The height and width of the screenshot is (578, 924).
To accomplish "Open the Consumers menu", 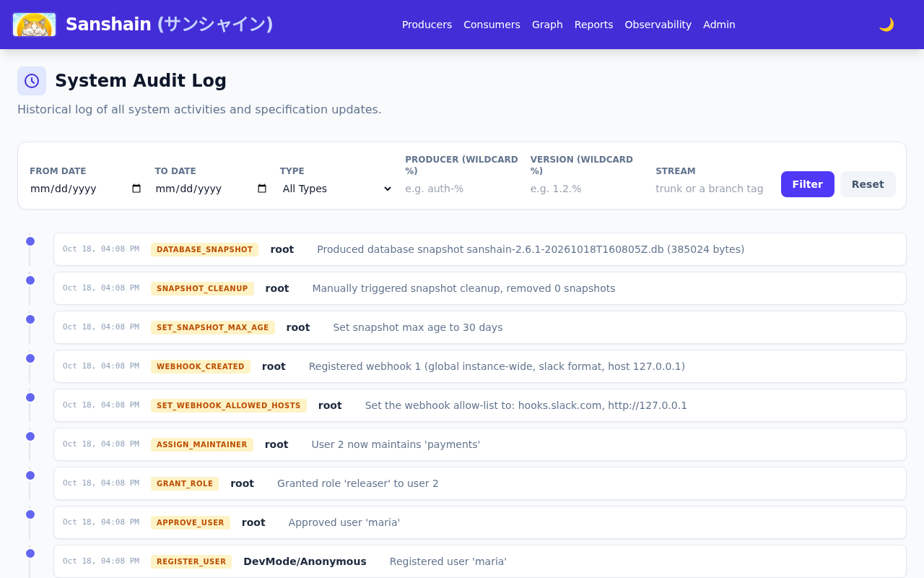I will point(492,25).
